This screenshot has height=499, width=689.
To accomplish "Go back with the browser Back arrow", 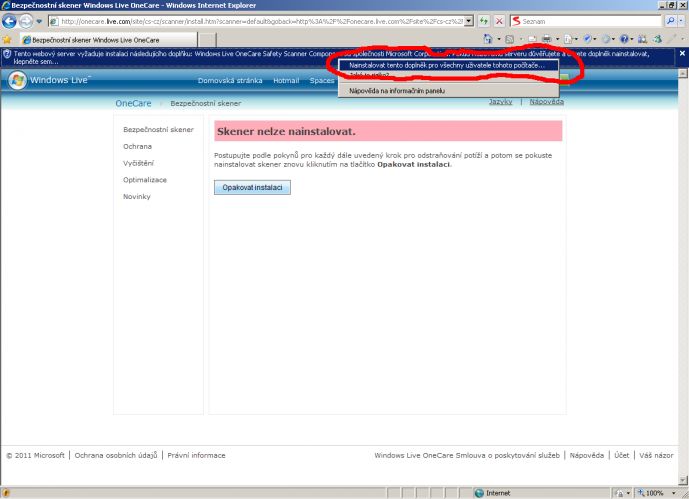I will (9, 21).
